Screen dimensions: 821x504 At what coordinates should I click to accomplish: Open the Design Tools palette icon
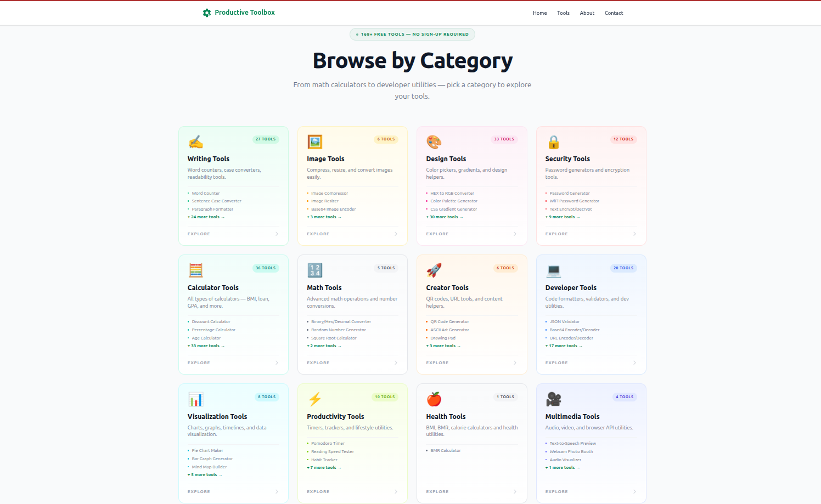(434, 141)
